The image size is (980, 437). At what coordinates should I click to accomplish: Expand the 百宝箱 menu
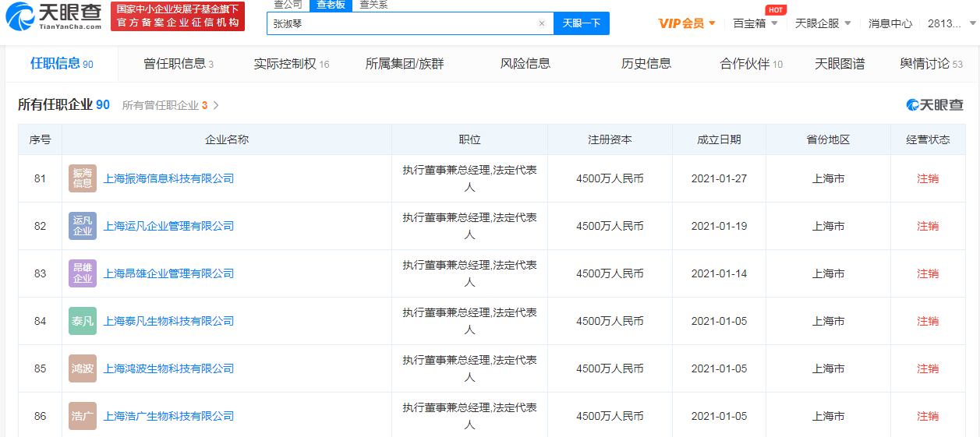click(755, 23)
